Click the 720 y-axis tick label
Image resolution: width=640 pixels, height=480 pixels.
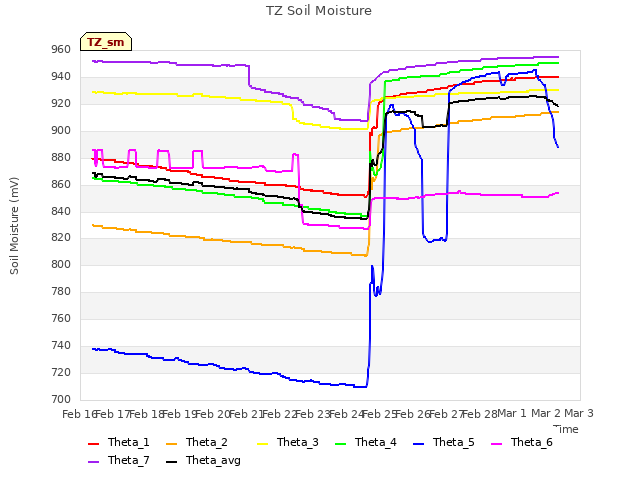click(x=61, y=372)
